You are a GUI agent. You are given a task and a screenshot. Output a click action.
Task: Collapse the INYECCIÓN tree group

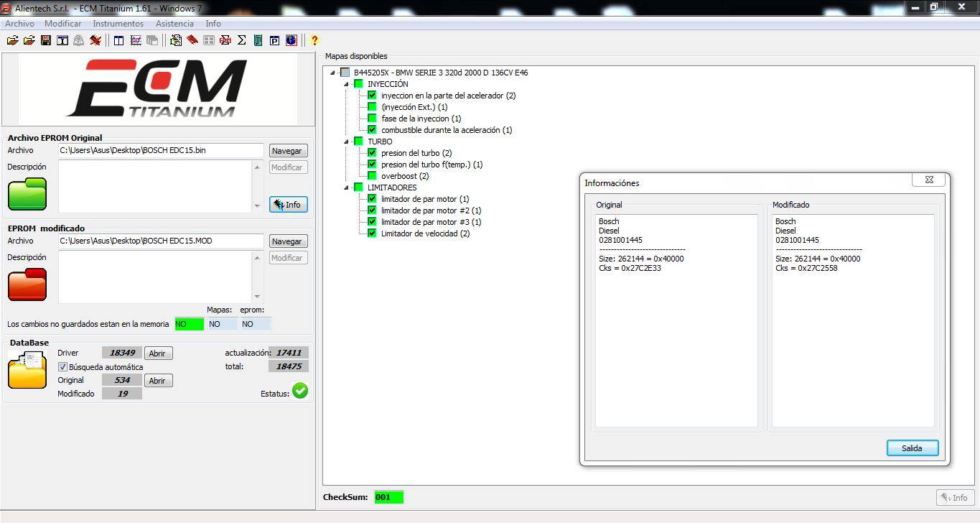(347, 84)
